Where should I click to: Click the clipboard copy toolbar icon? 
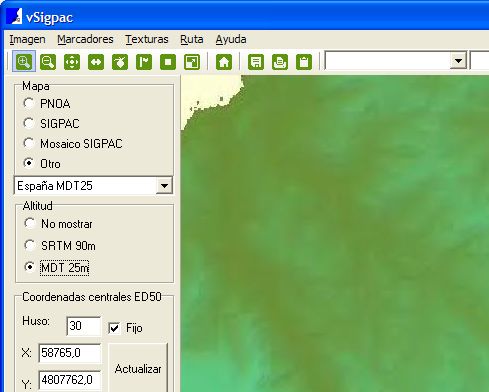pyautogui.click(x=304, y=62)
